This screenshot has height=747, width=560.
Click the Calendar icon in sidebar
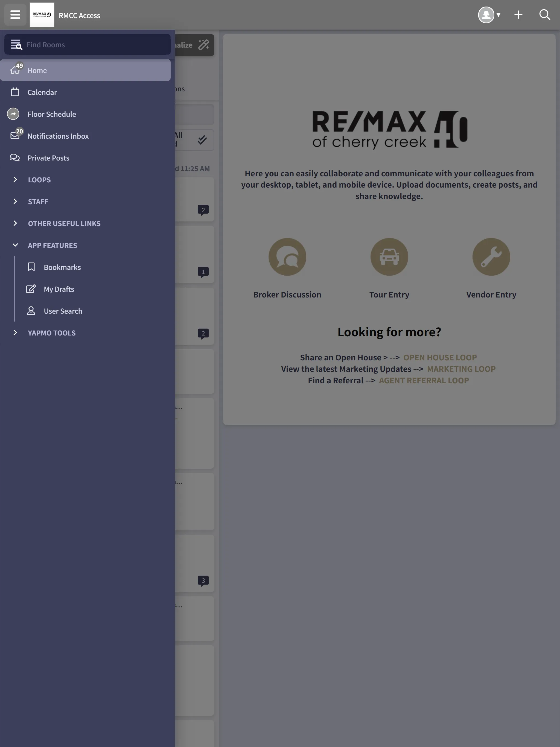[15, 92]
